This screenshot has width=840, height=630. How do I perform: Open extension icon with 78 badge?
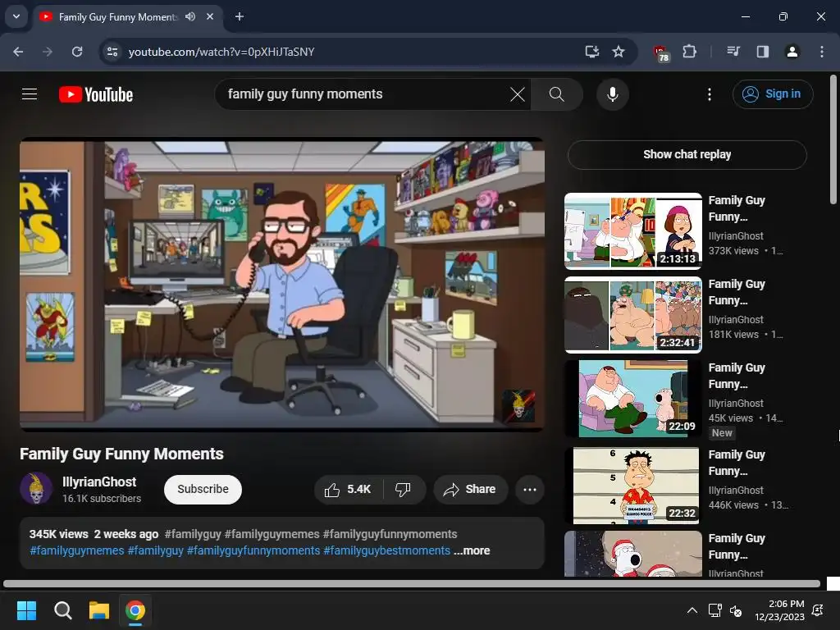pyautogui.click(x=661, y=53)
